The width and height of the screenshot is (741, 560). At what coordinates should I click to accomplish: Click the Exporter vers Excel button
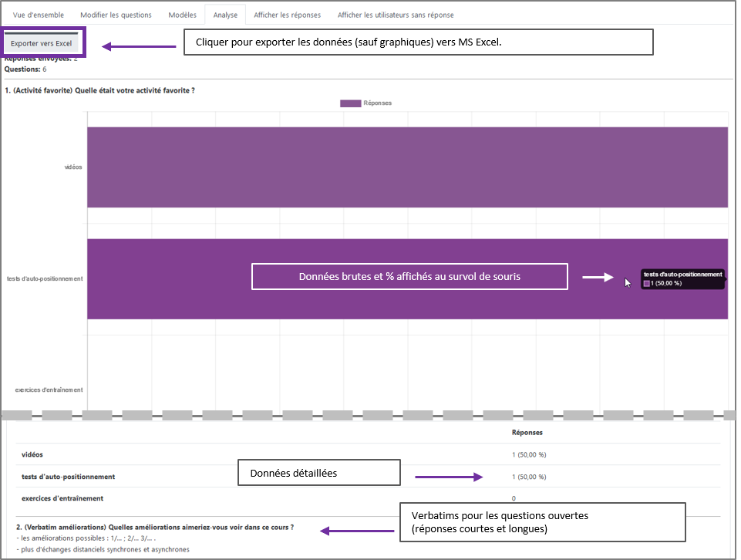41,43
